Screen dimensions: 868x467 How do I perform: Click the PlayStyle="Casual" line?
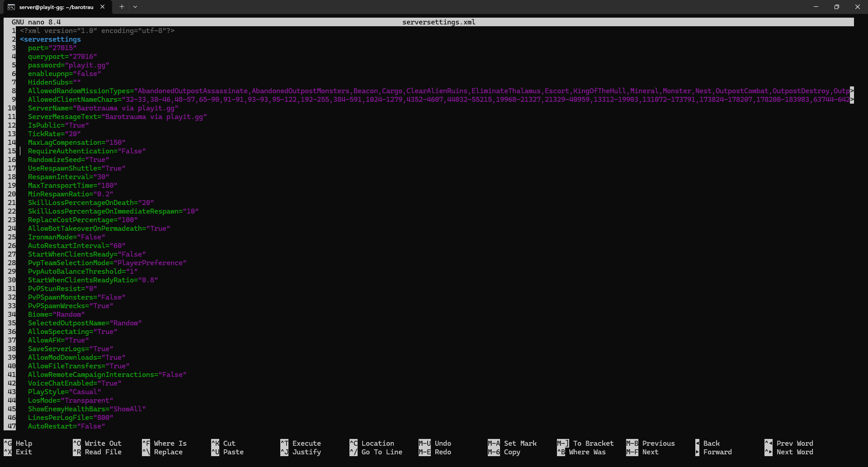(65, 392)
